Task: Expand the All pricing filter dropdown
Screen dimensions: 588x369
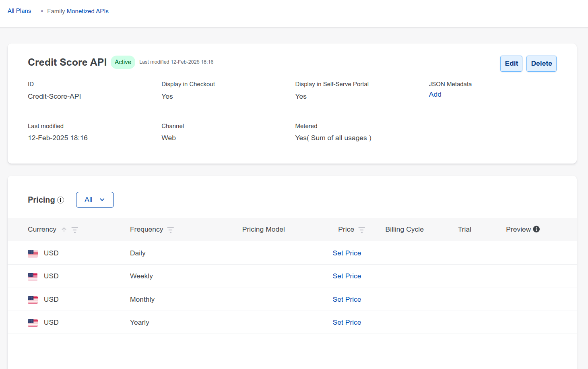Action: (95, 200)
